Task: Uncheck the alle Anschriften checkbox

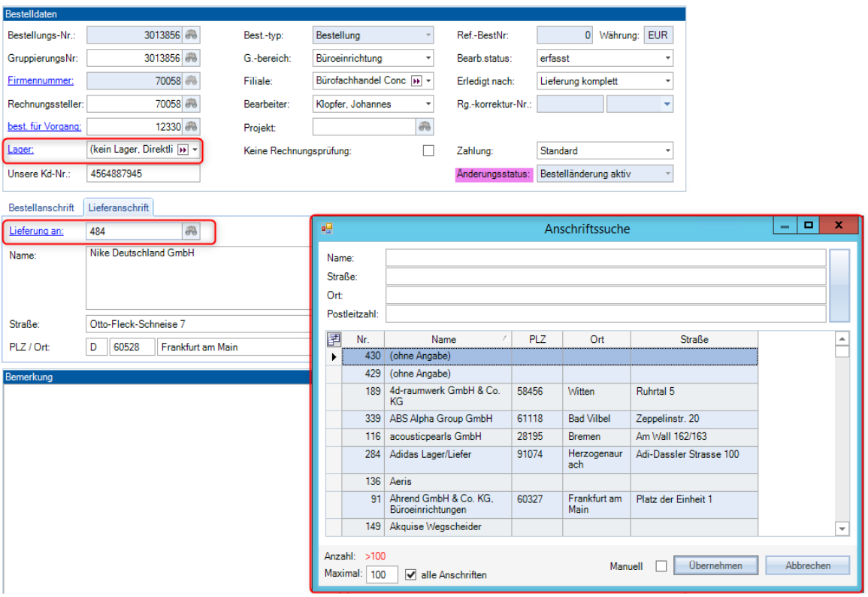Action: pos(411,575)
